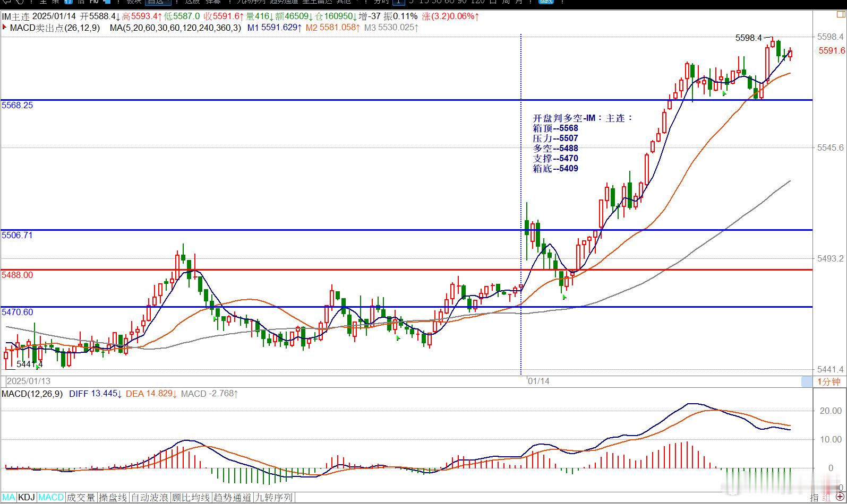Image resolution: width=847 pixels, height=504 pixels.
Task: Click the 箱顶--5568 annotation line
Action: point(555,128)
